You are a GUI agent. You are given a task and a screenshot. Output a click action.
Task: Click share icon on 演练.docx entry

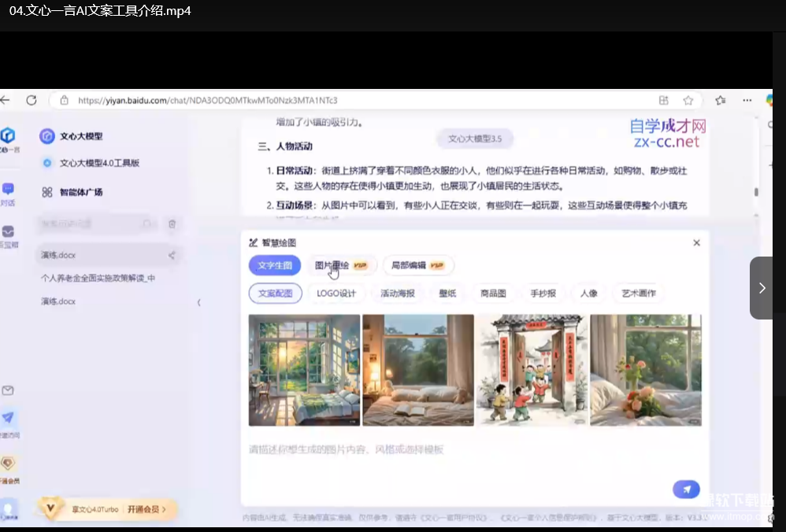(172, 255)
